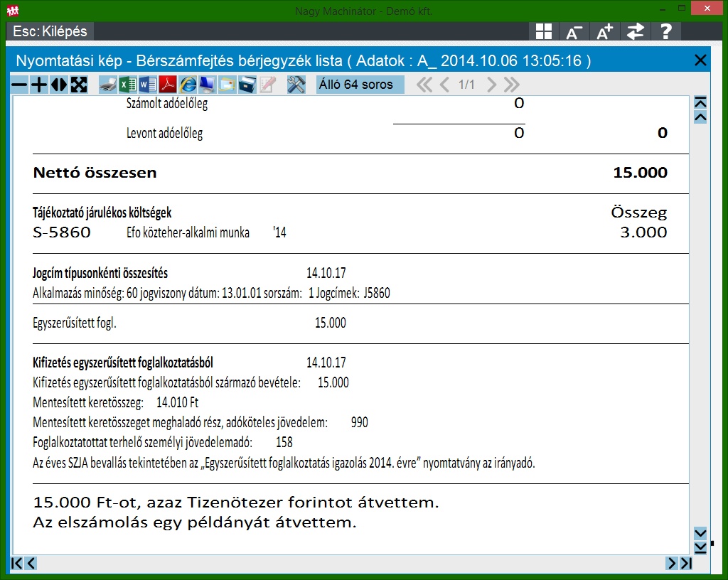Open the window tiles grid icon
This screenshot has width=728, height=580.
point(544,31)
